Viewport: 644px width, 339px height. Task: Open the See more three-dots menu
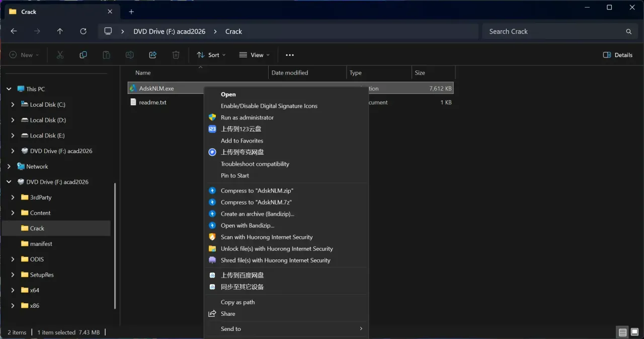tap(290, 55)
